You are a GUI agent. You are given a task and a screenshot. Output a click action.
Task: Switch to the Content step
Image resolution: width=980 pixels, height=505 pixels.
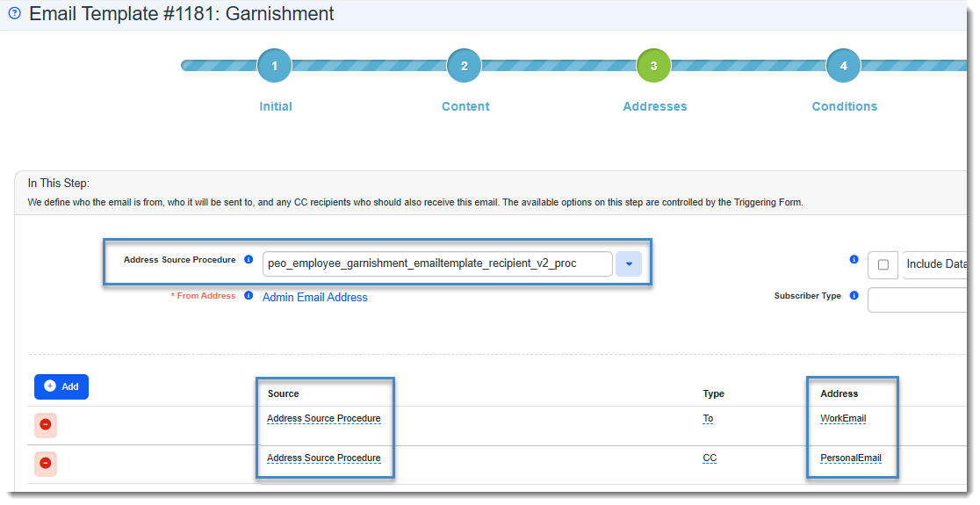point(465,66)
